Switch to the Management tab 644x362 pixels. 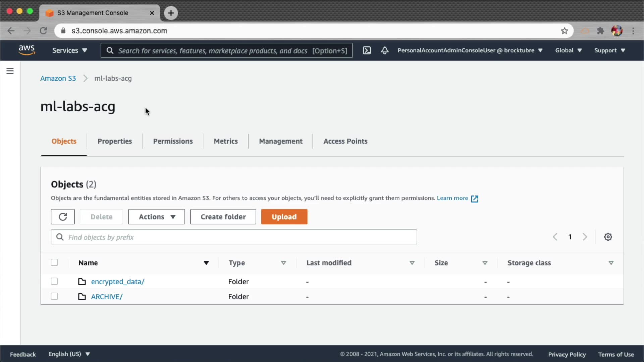click(x=280, y=141)
